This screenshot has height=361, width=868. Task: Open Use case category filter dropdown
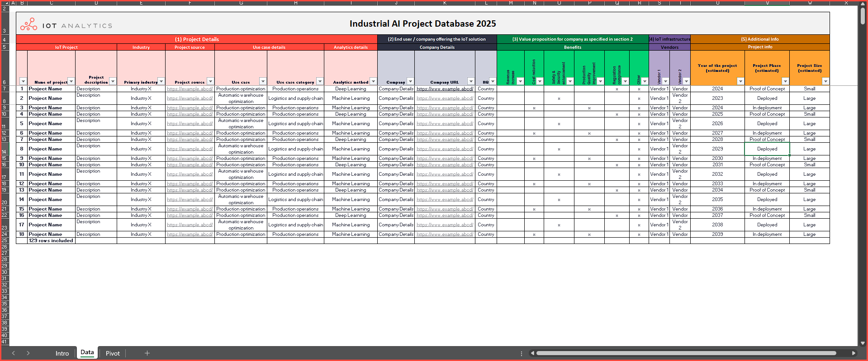coord(320,81)
